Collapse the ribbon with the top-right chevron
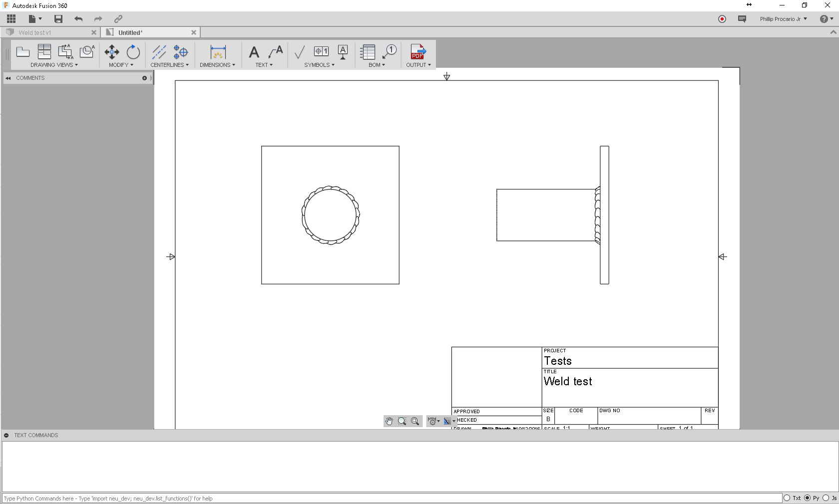839x504 pixels. coord(833,32)
